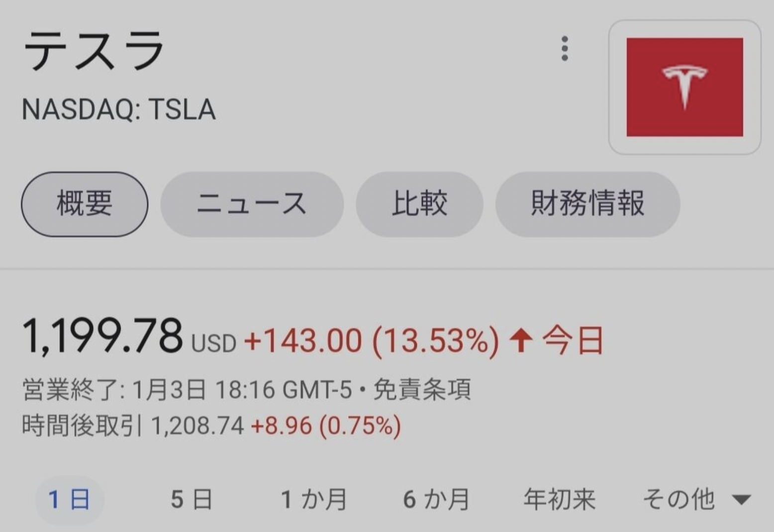The image size is (774, 532).
Task: Click the +143.00 (13.53%) price change
Action: (x=371, y=341)
